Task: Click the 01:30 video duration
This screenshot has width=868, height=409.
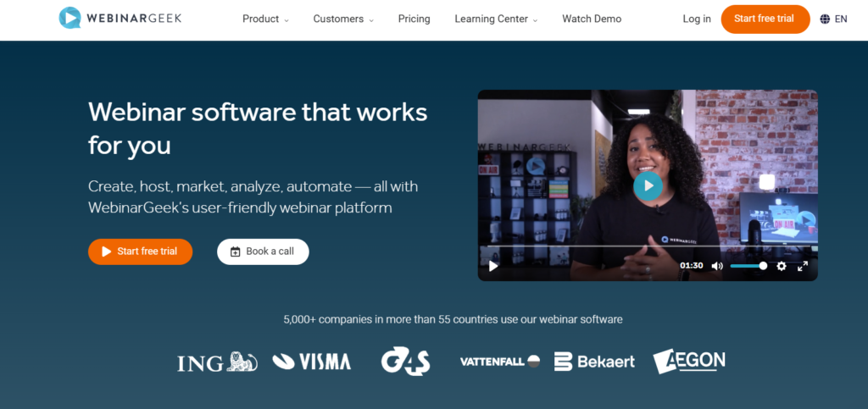Action: (x=692, y=266)
